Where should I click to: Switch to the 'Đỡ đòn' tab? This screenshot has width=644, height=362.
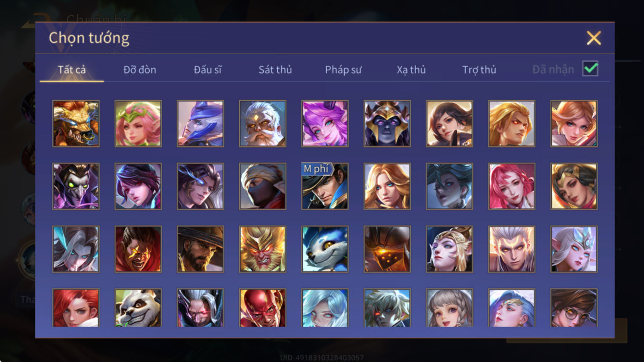(x=140, y=69)
